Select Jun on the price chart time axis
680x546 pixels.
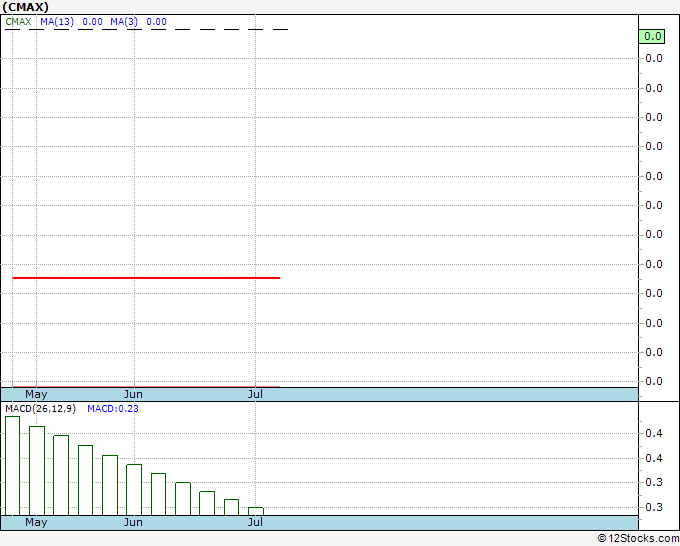click(x=133, y=394)
